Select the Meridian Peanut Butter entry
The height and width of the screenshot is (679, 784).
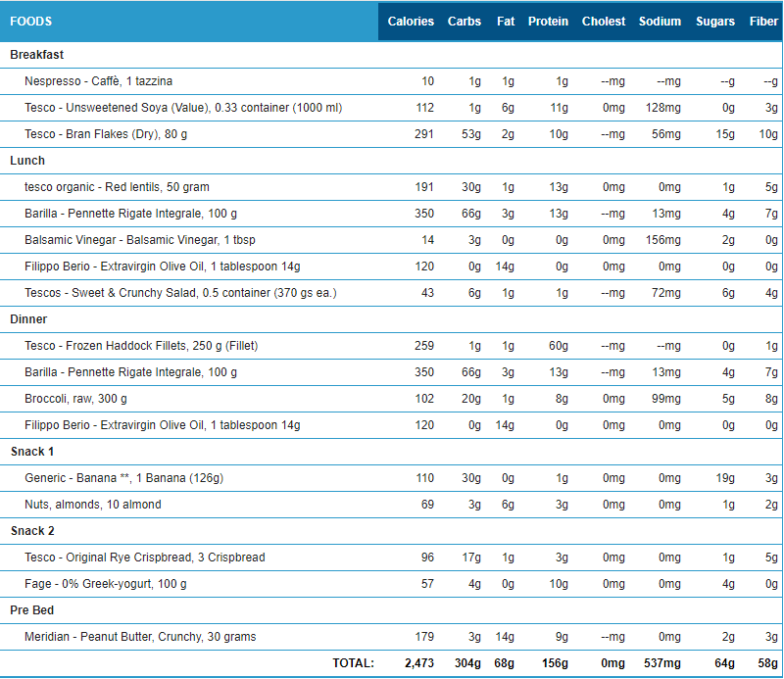coord(140,637)
